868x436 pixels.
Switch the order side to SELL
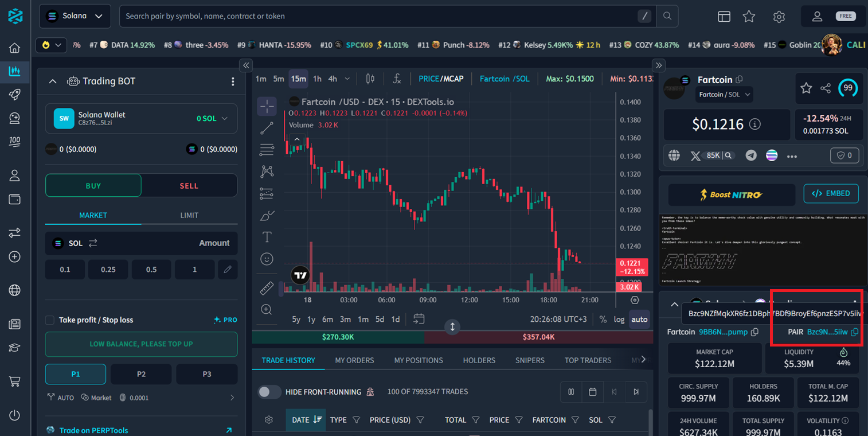pyautogui.click(x=189, y=186)
